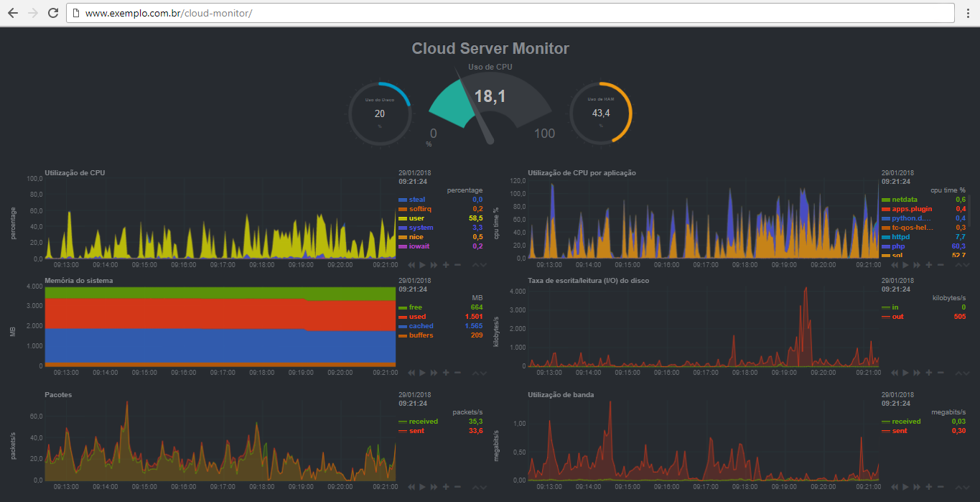Zoom in on the Utilização de CPU chart

pyautogui.click(x=447, y=264)
